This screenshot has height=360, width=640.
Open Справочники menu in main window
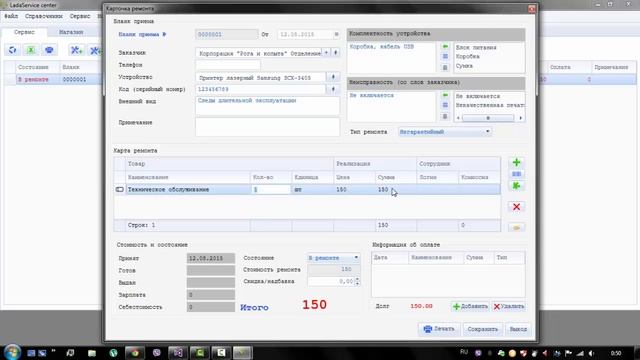click(44, 16)
